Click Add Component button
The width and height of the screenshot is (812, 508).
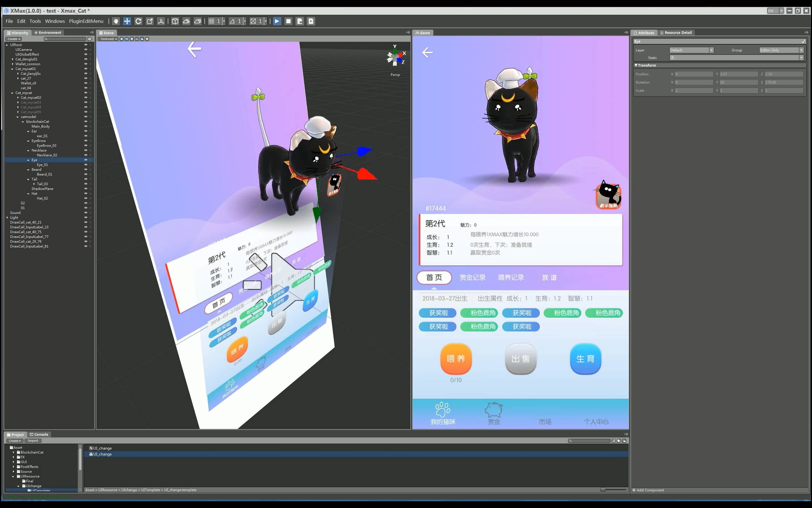coord(648,490)
